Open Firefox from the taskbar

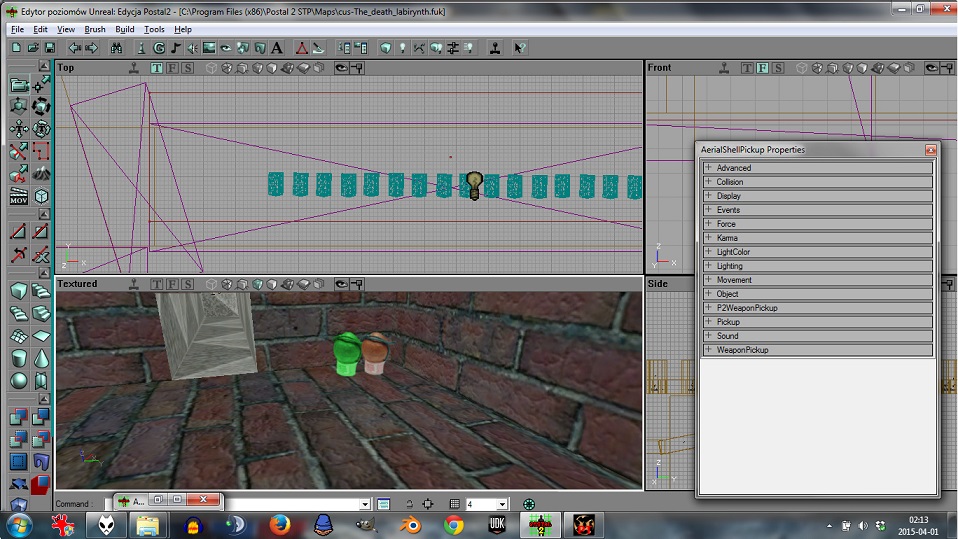(280, 525)
